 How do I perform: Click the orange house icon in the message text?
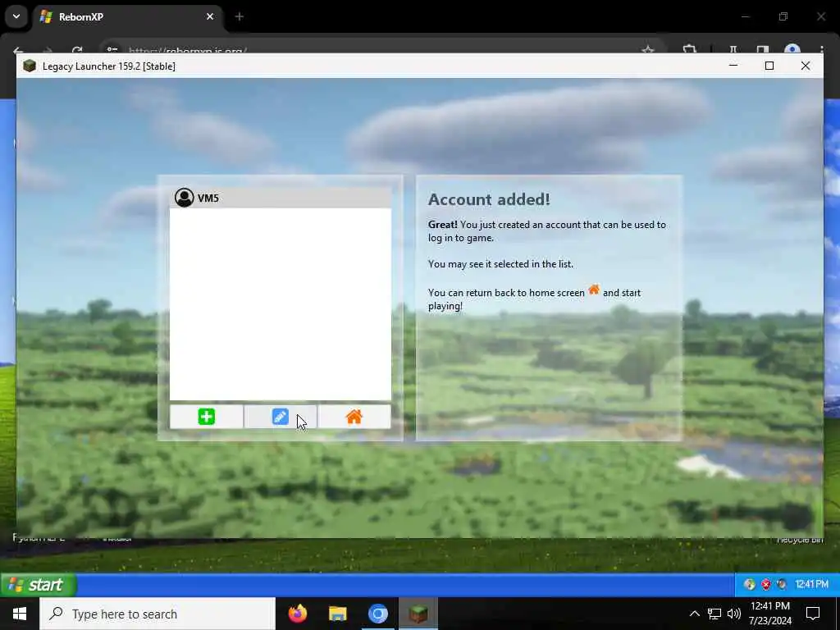point(594,290)
